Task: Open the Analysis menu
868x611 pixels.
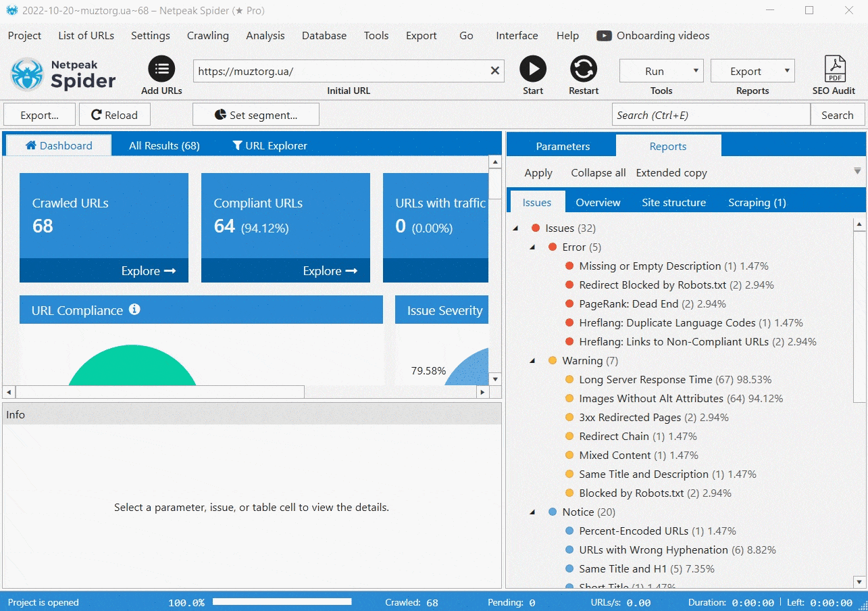Action: pos(265,36)
